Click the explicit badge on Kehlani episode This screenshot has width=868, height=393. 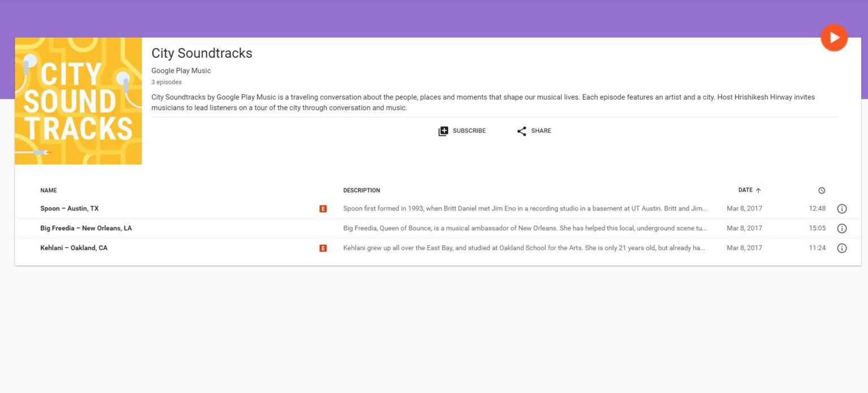(323, 248)
